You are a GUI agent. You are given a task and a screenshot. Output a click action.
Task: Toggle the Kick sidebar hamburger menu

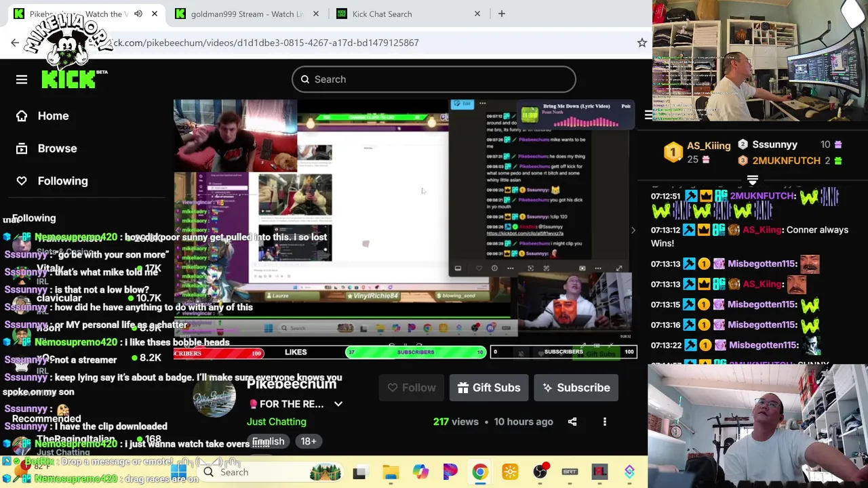(x=22, y=79)
